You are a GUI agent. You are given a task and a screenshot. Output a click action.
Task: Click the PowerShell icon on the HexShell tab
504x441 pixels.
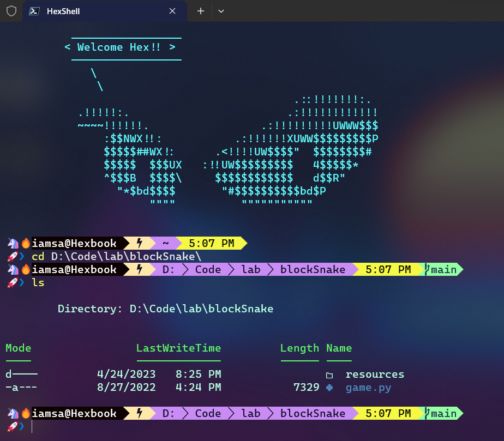34,11
